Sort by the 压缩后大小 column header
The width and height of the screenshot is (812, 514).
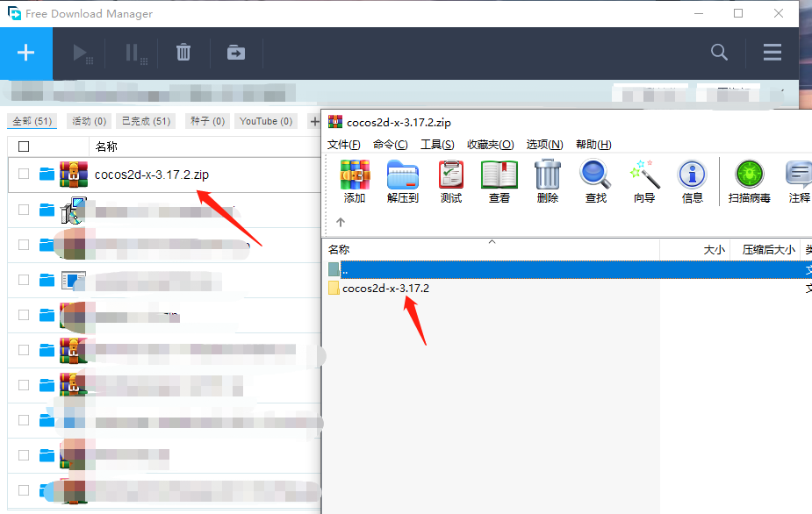768,250
